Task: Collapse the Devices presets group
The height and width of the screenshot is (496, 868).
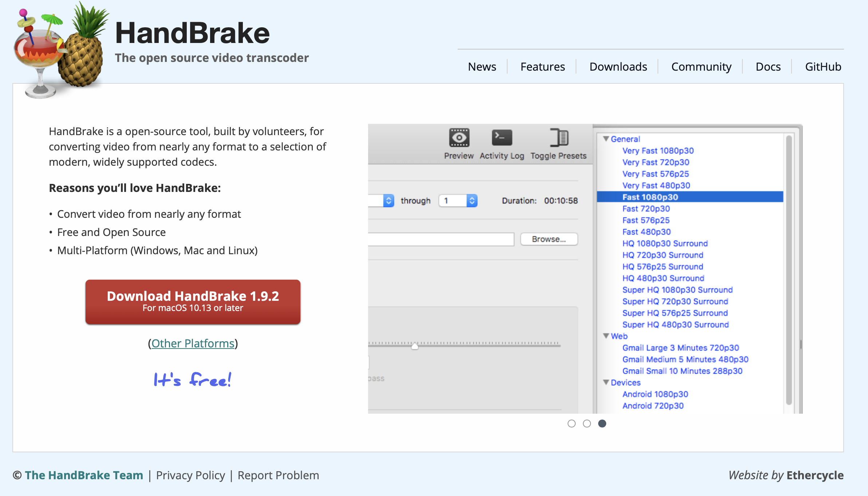Action: point(606,382)
